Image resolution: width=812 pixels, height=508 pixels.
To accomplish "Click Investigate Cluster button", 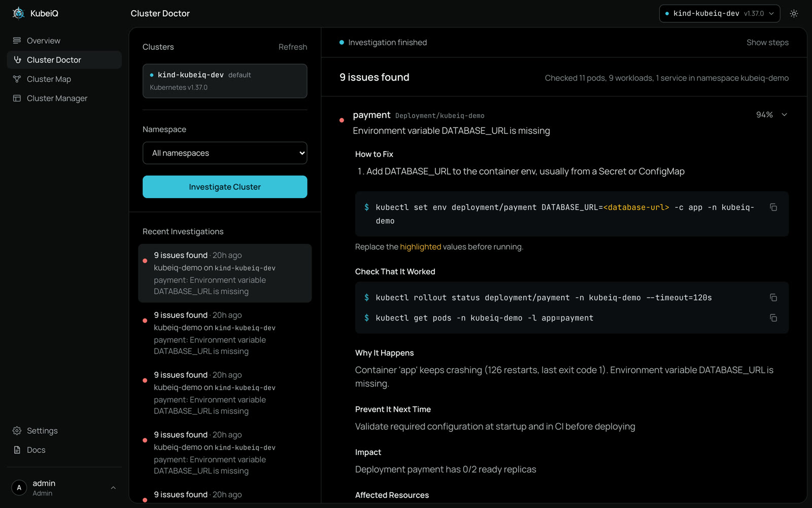I will coord(225,187).
